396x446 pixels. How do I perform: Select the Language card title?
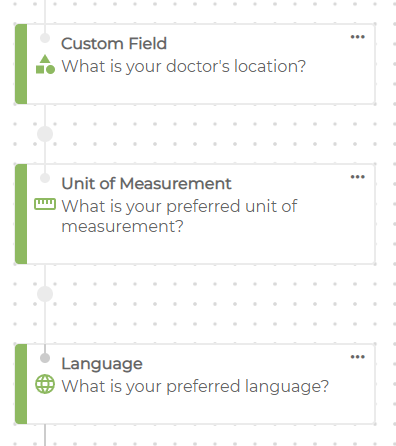point(102,364)
